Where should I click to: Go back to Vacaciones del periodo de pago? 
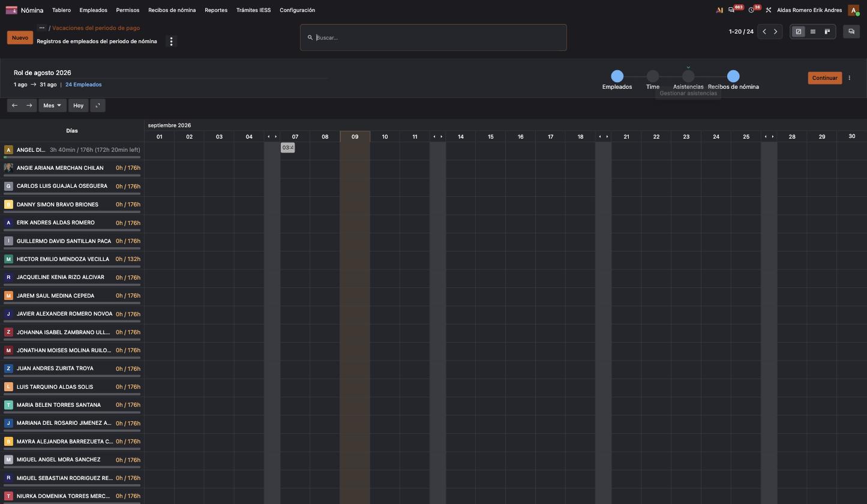tap(96, 28)
